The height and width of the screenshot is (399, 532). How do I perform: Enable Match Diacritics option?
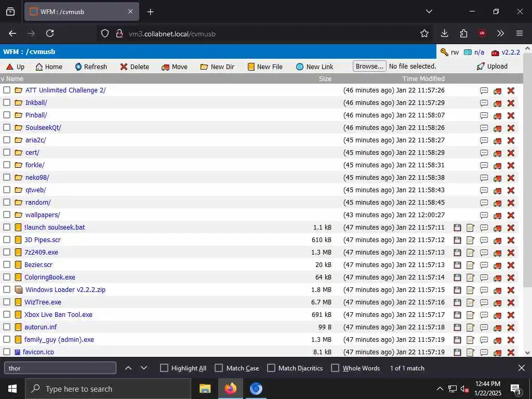271,368
